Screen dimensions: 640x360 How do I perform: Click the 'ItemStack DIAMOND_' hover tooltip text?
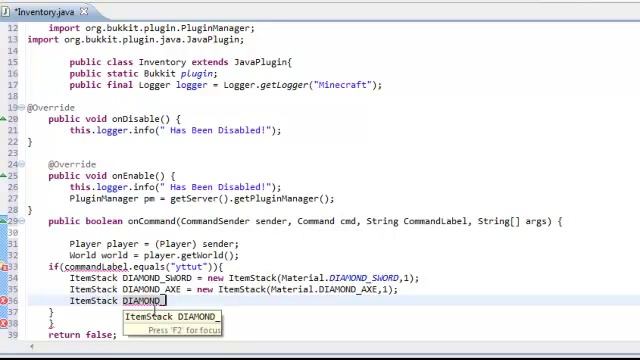pyautogui.click(x=173, y=317)
